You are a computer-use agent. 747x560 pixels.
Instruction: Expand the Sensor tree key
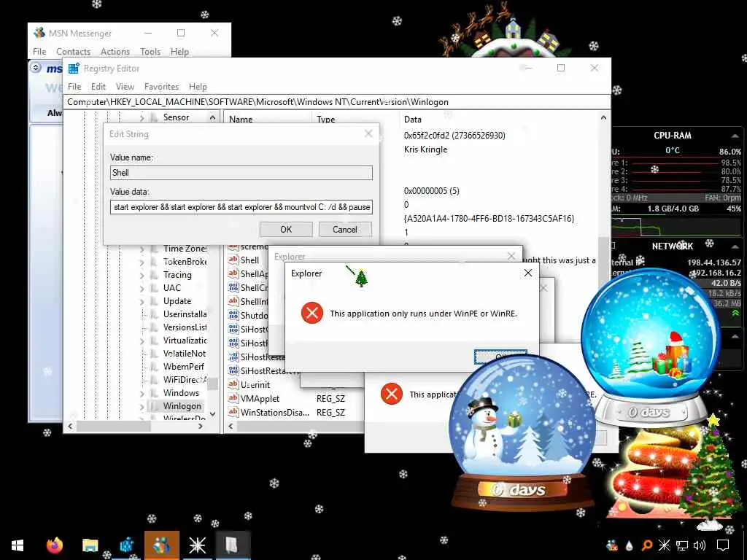tap(142, 117)
